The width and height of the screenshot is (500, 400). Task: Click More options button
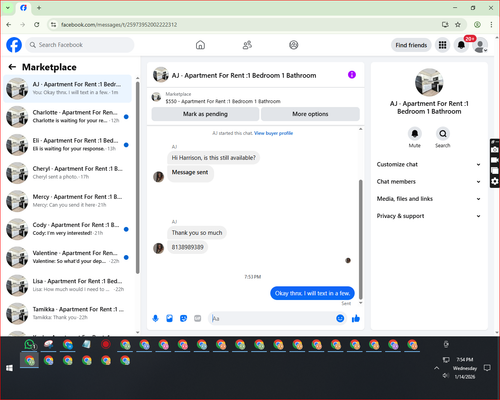point(310,114)
